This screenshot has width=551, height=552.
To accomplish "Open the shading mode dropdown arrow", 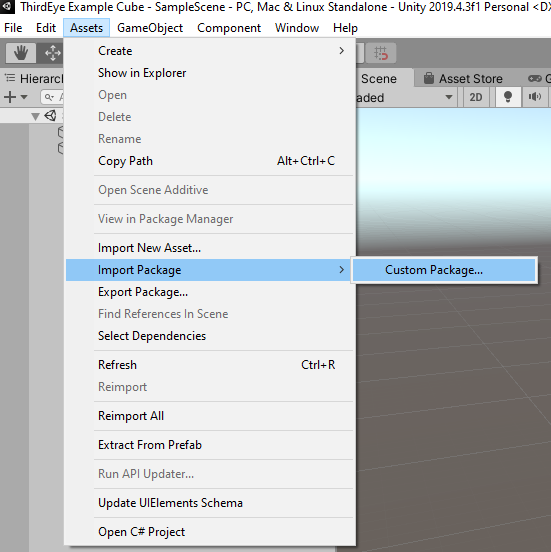I will tap(449, 97).
